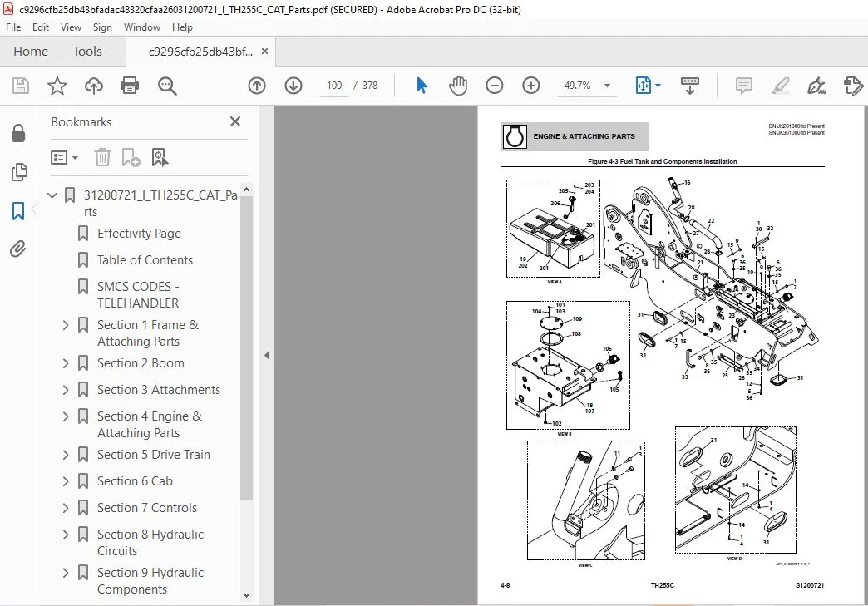Open Attachments paperclip panel
Image resolution: width=868 pixels, height=606 pixels.
click(18, 249)
